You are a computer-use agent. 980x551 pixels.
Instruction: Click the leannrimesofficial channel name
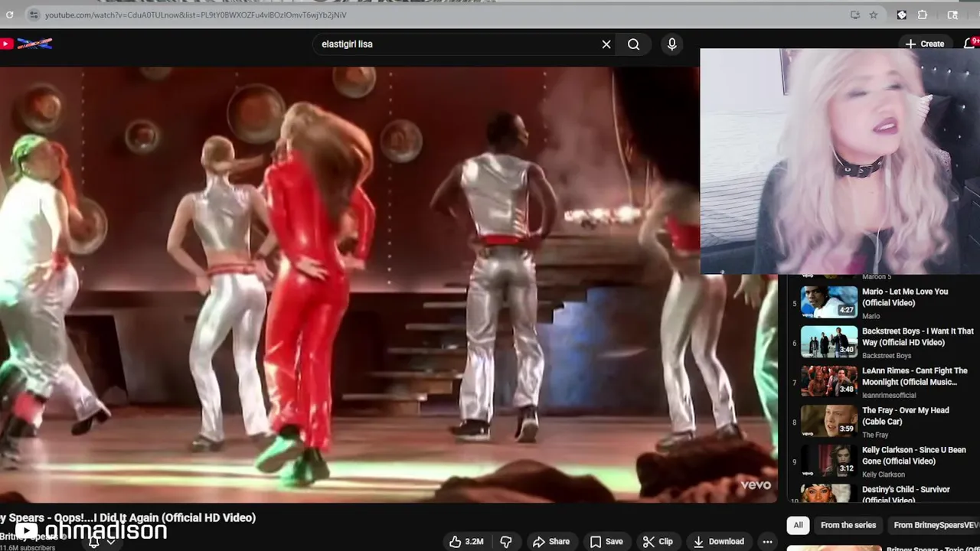point(889,396)
